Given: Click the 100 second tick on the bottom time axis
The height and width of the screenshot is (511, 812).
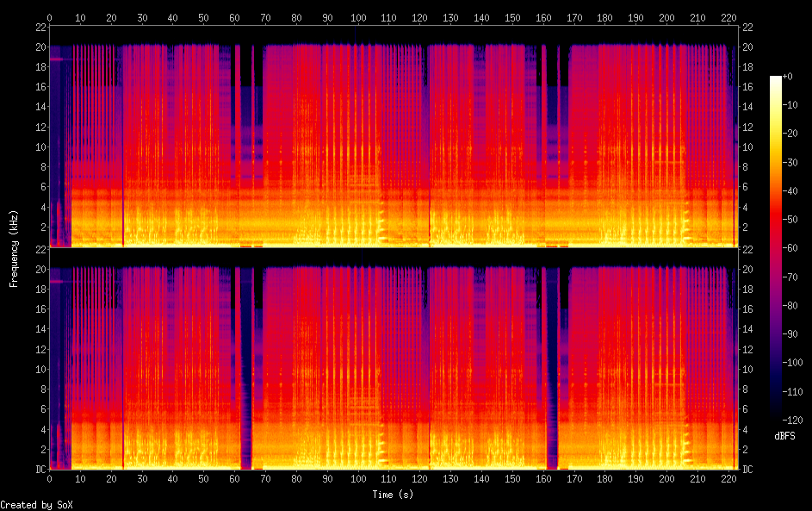Looking at the screenshot, I should pyautogui.click(x=357, y=478).
